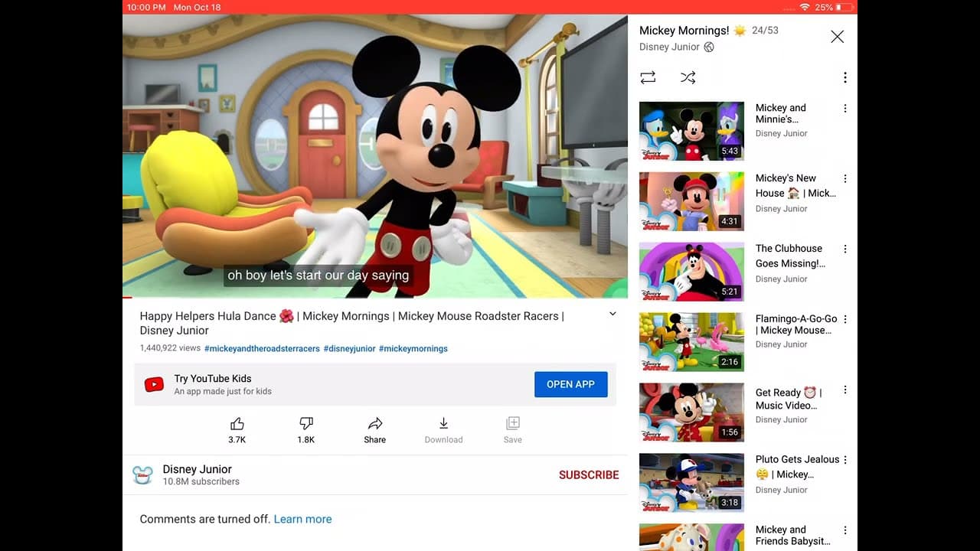Click the 10:00 PM clock in status bar
This screenshot has height=551, width=980.
(146, 7)
